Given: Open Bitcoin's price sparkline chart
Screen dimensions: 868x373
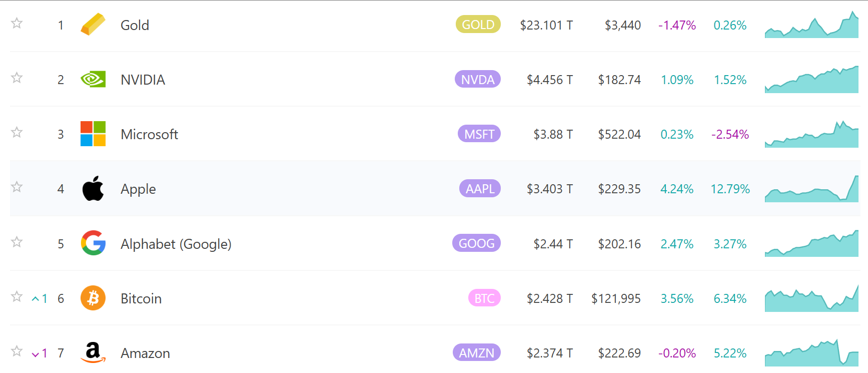Looking at the screenshot, I should (811, 298).
